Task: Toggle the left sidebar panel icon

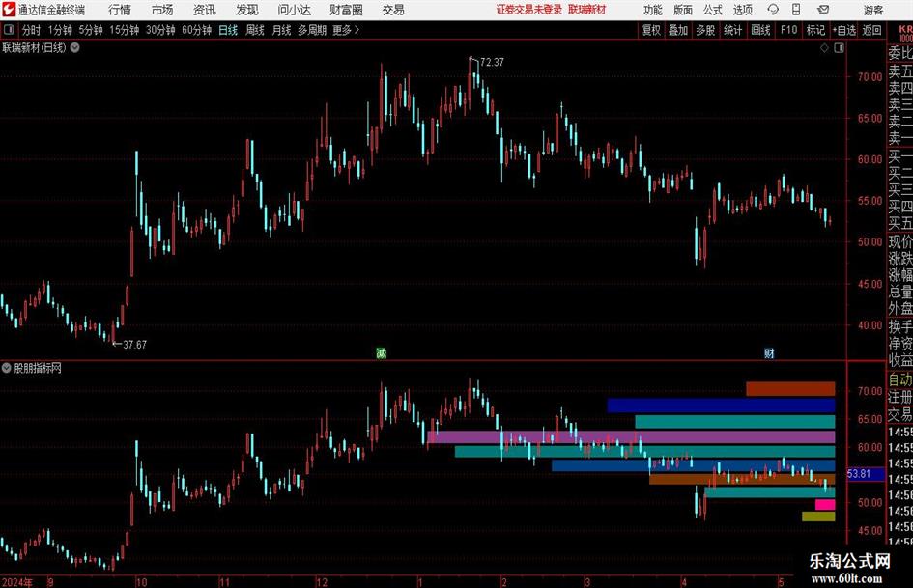Action: [x=9, y=30]
